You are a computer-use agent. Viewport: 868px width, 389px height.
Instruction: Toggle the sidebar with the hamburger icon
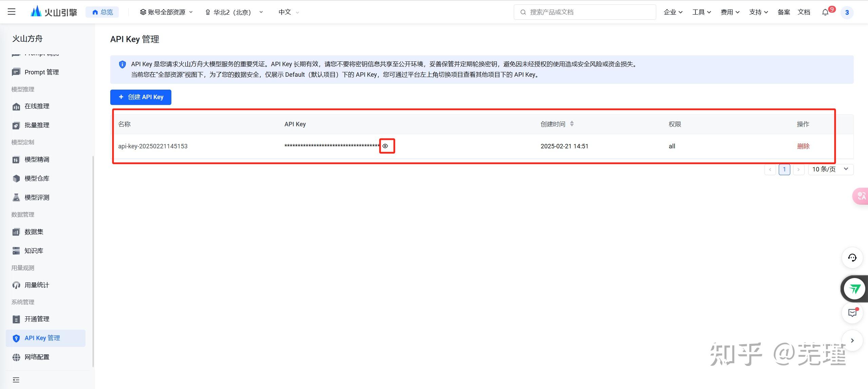coord(11,11)
